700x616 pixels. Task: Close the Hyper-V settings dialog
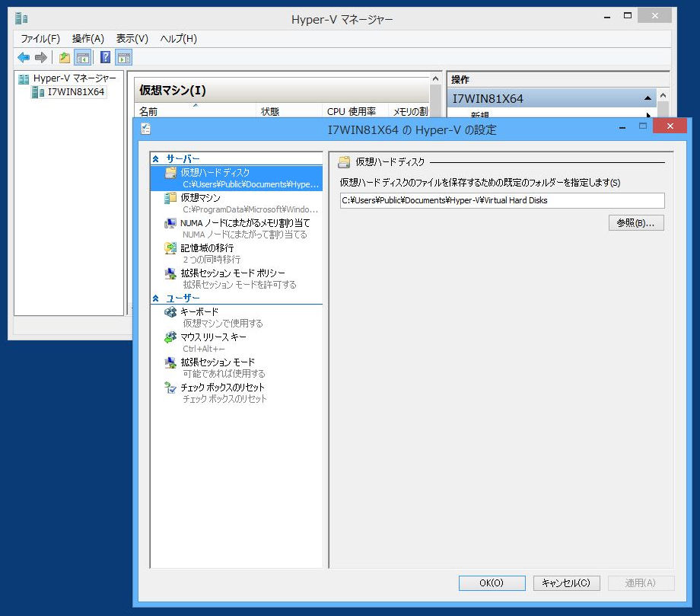pyautogui.click(x=670, y=126)
